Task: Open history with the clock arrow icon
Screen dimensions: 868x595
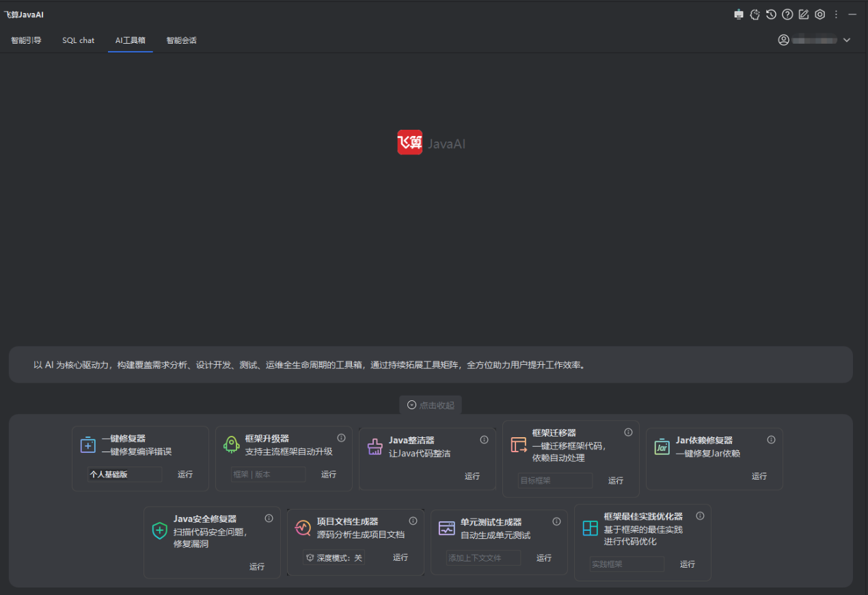Action: (771, 14)
